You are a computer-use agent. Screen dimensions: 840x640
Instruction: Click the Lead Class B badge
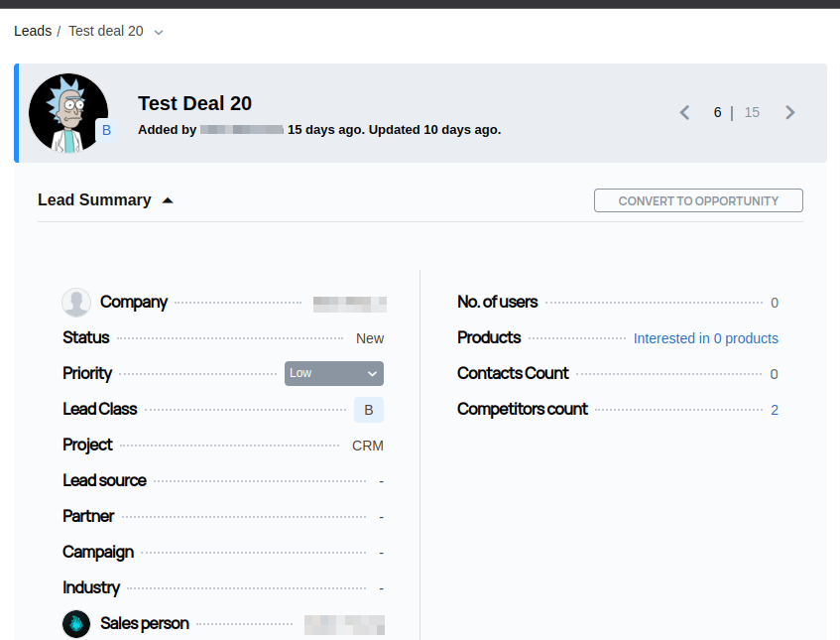pyautogui.click(x=369, y=410)
